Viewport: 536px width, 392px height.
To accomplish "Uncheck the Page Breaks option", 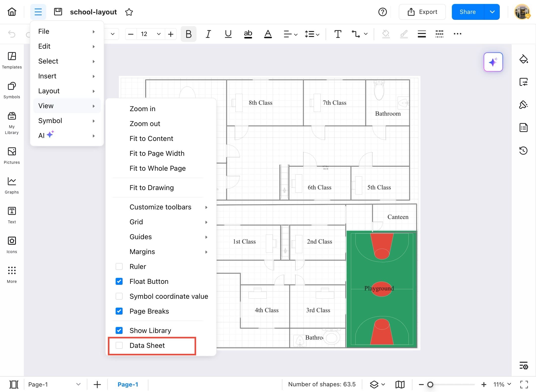I will point(119,311).
